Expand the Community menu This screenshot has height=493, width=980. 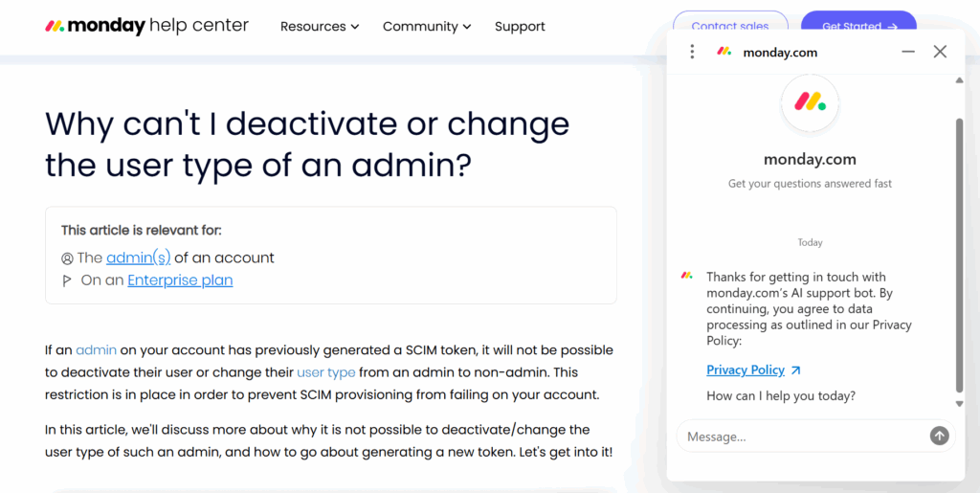427,26
